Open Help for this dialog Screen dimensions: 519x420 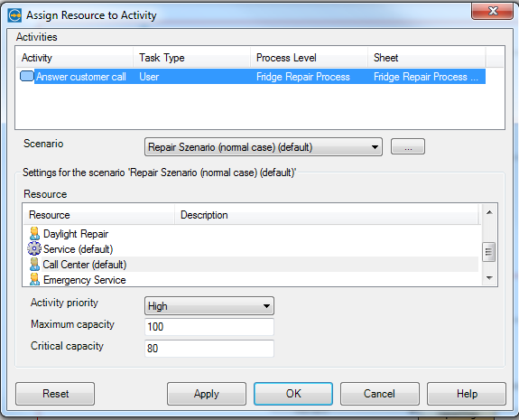[467, 394]
